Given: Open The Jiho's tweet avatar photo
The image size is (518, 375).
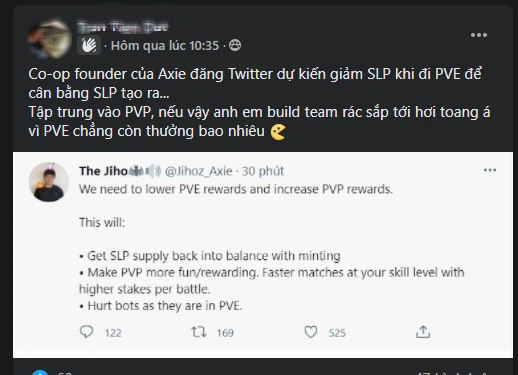Looking at the screenshot, I should 49,182.
